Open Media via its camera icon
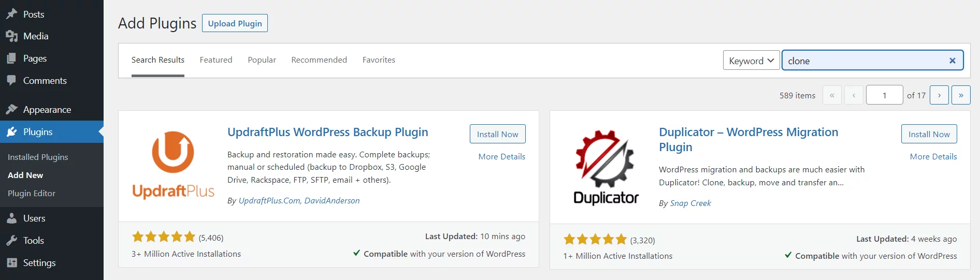This screenshot has width=980, height=280. 11,36
